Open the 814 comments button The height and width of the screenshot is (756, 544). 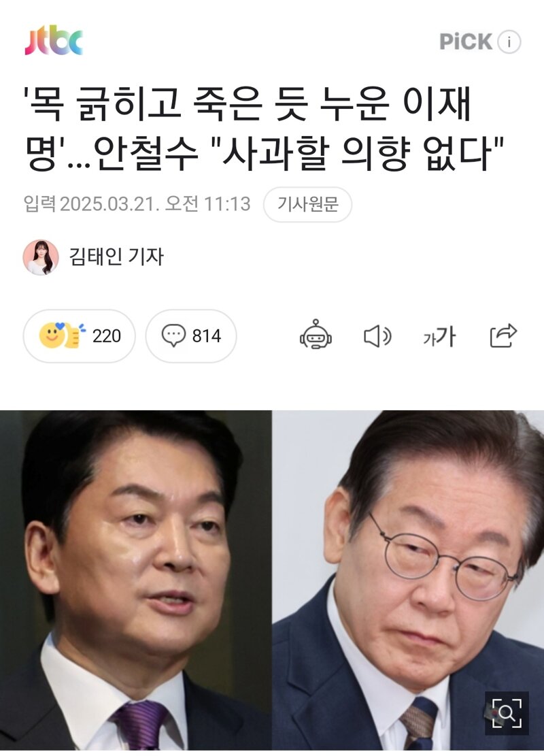191,336
